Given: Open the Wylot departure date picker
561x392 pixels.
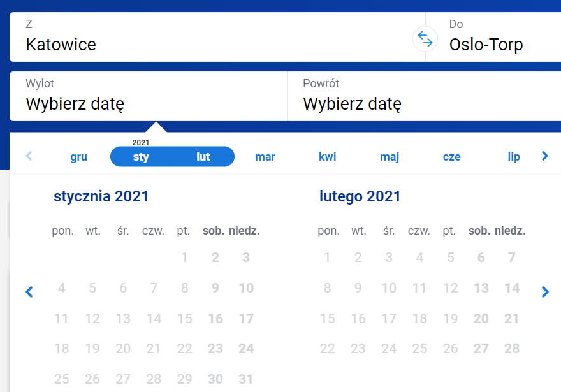Looking at the screenshot, I should coord(148,96).
